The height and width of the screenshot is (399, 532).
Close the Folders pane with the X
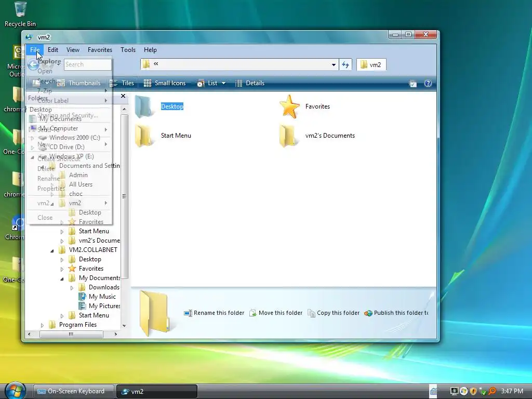click(x=123, y=96)
